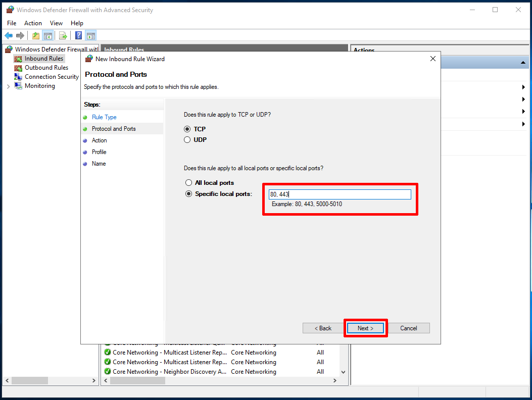Screen dimensions: 532x400
Task: Click the Profile step label
Action: 99,152
